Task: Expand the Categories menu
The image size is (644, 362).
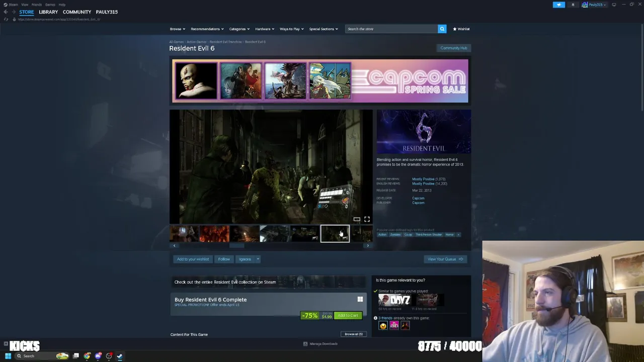Action: click(239, 29)
